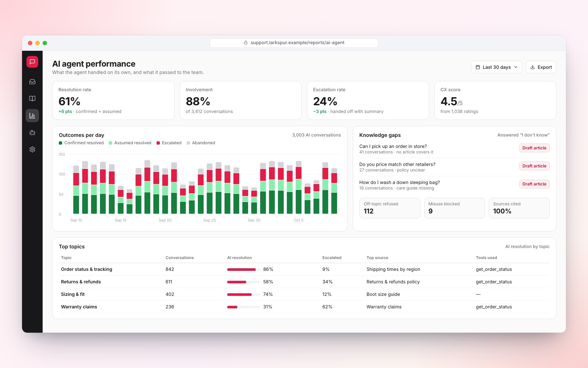
Task: Draft article for sleeping bag question
Action: tap(534, 184)
